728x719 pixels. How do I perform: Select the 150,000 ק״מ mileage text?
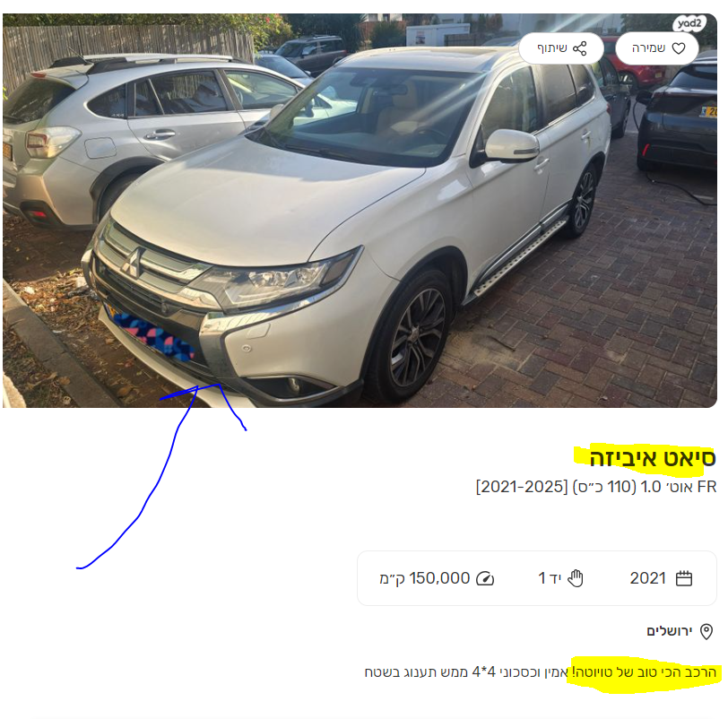(424, 578)
